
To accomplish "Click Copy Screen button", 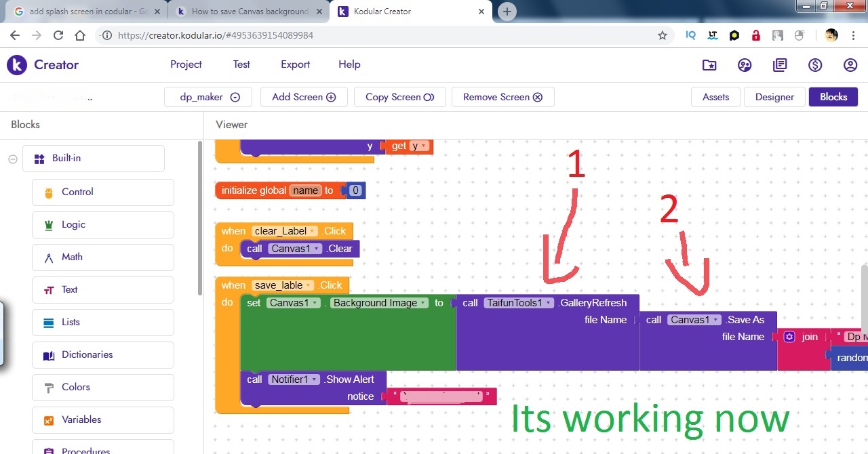I will (399, 97).
